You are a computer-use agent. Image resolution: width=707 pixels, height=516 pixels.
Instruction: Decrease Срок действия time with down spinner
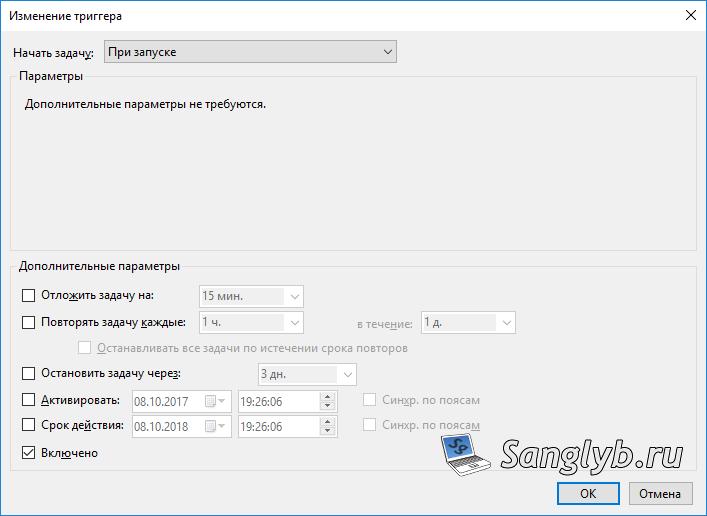point(327,431)
